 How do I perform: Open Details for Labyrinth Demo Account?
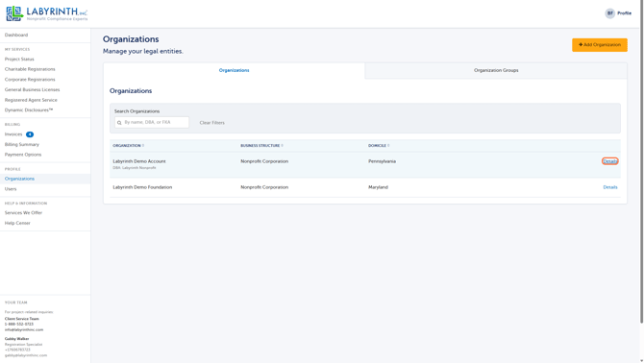(x=610, y=161)
